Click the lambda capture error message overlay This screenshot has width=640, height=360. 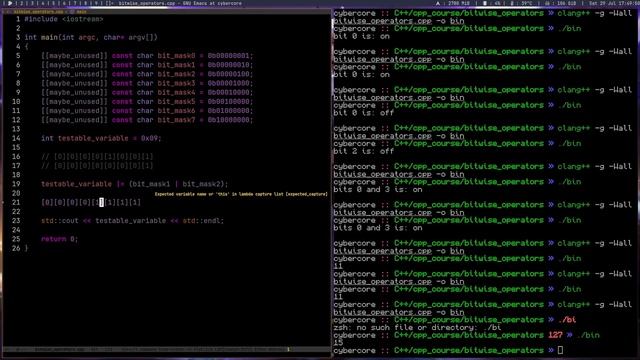(241, 194)
